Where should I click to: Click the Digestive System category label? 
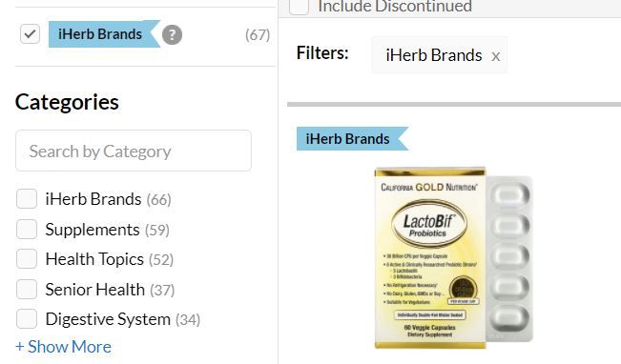(108, 319)
